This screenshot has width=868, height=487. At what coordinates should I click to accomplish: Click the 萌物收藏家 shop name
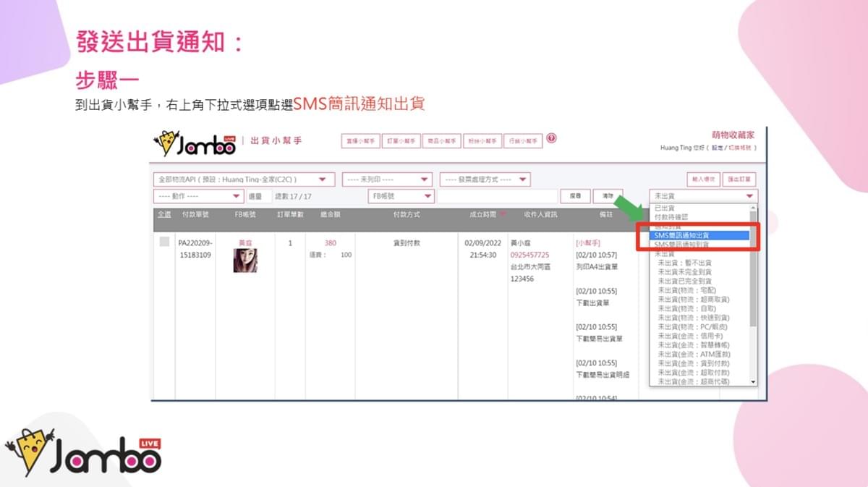point(733,135)
